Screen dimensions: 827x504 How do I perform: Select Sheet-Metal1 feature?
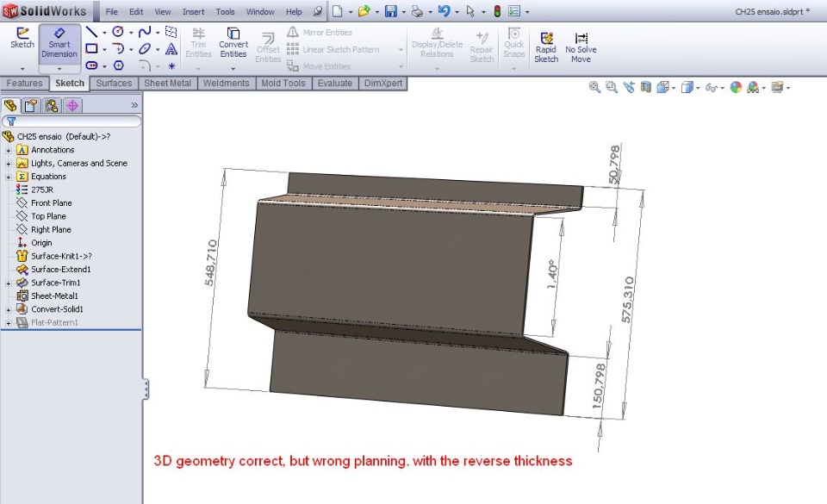click(x=54, y=296)
